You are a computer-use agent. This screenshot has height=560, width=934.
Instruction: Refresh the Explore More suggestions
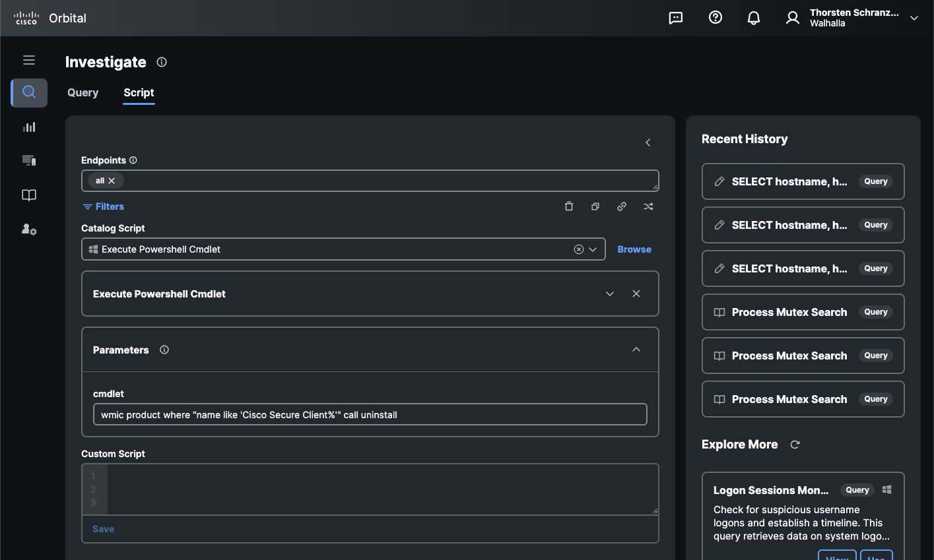[x=795, y=445]
